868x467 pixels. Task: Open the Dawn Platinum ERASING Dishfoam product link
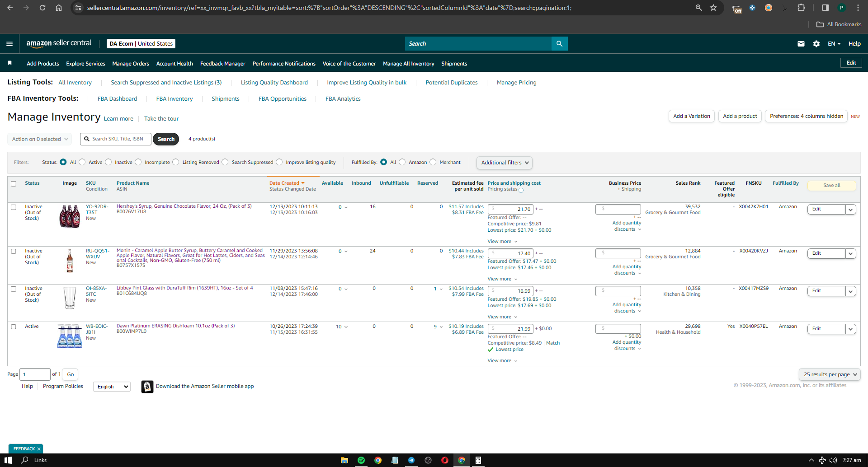(x=175, y=326)
